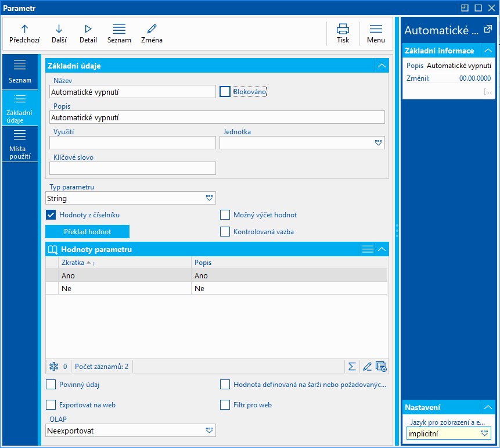Move to next record using Další
The image size is (500, 448).
click(59, 34)
